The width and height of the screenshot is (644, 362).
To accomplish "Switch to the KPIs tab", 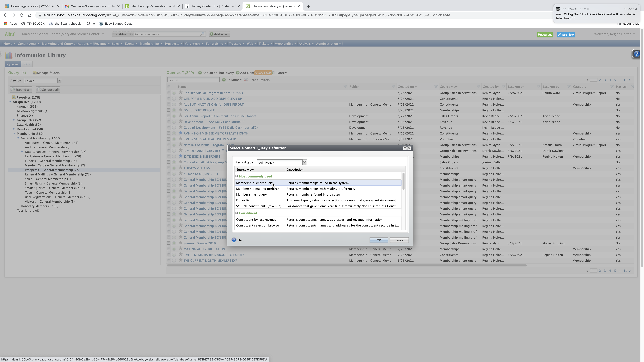I will coord(27,64).
